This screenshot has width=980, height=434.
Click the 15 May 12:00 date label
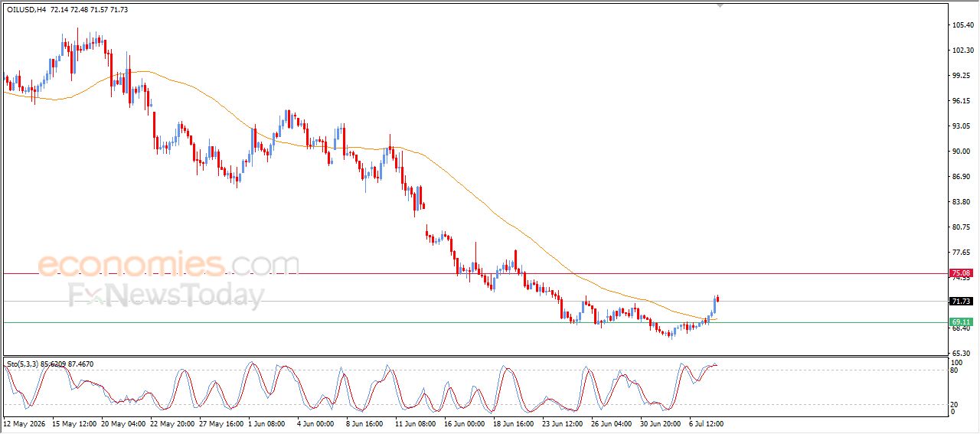(x=75, y=423)
